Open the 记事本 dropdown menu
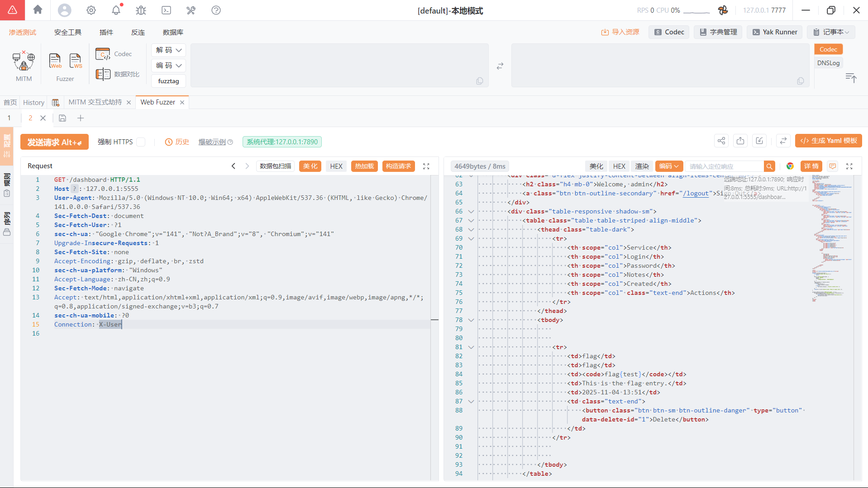The height and width of the screenshot is (488, 868). (831, 32)
